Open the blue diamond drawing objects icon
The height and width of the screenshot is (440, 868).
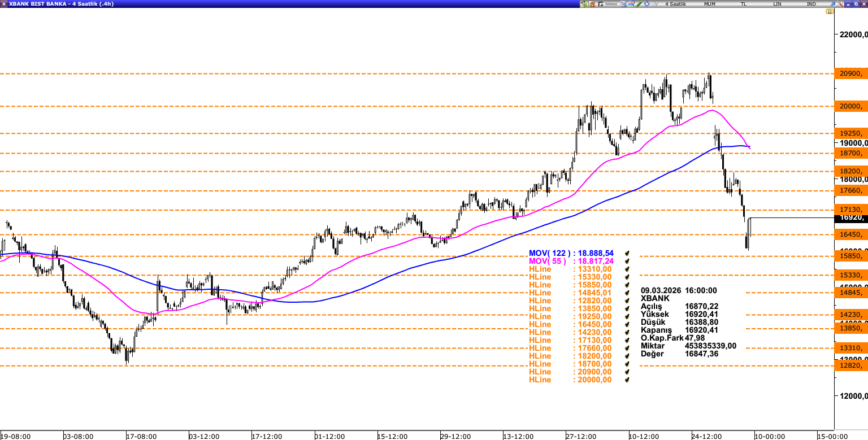click(646, 4)
